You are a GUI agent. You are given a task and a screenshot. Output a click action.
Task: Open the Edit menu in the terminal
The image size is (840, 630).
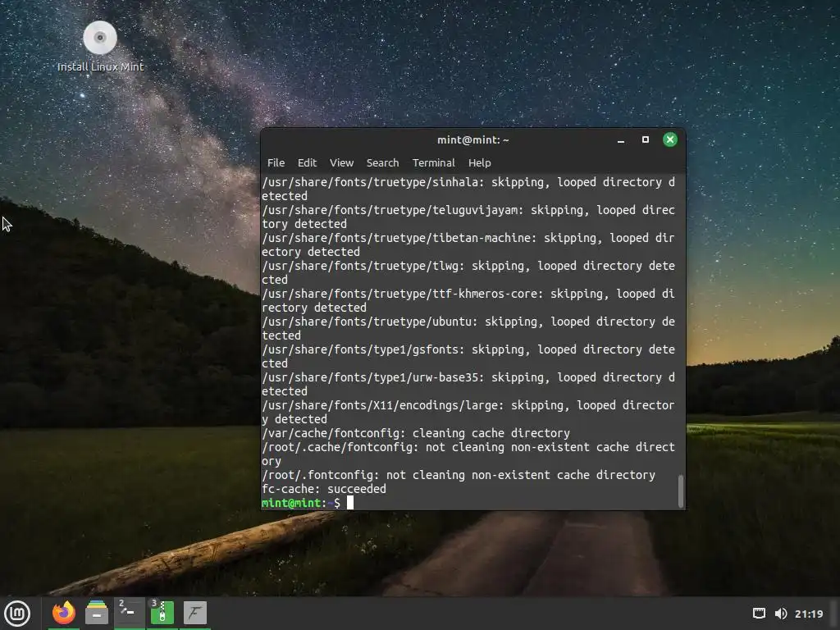tap(307, 163)
